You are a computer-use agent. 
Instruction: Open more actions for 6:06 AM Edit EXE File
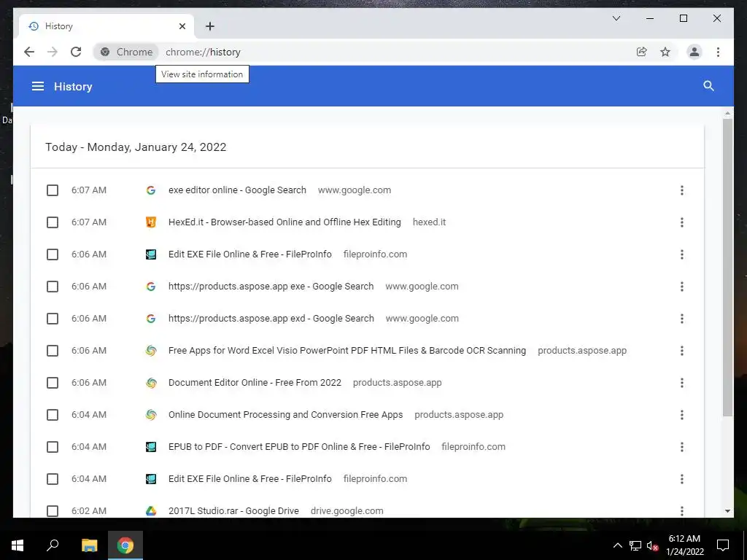682,254
